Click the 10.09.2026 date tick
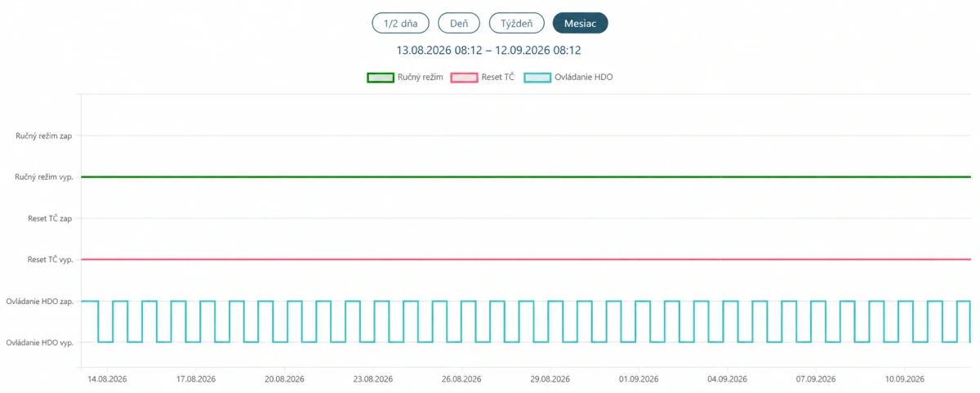The width and height of the screenshot is (980, 393). (904, 379)
